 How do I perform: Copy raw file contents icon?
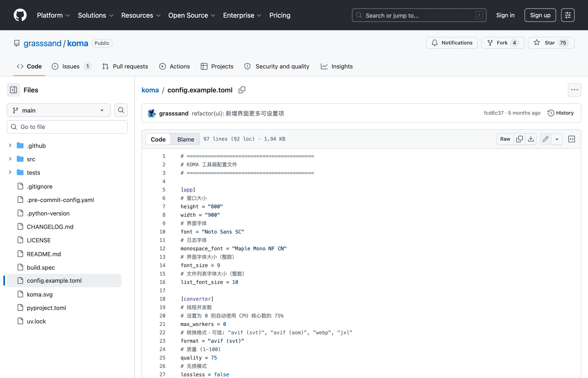click(x=519, y=139)
